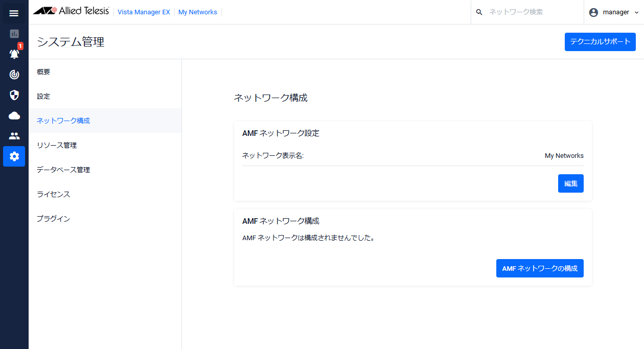Open the dashboard chart icon
The height and width of the screenshot is (349, 644).
tap(14, 34)
